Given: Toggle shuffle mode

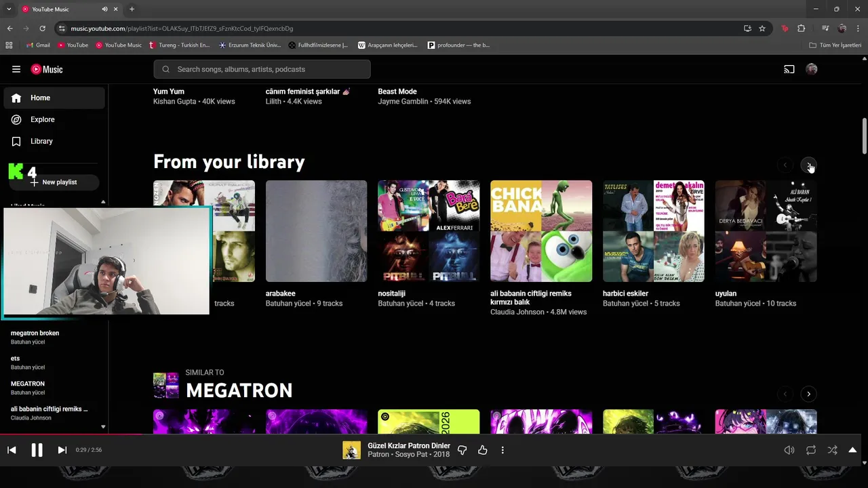Looking at the screenshot, I should coord(832,450).
